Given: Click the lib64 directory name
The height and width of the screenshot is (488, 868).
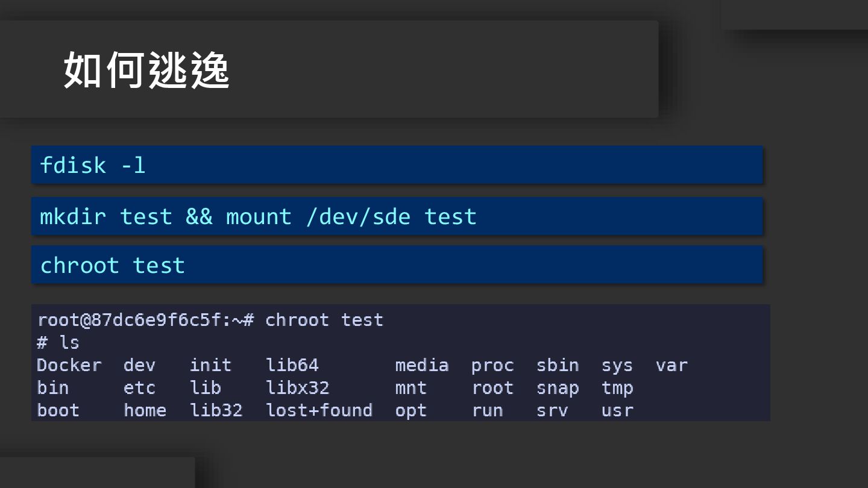Looking at the screenshot, I should click(x=292, y=365).
